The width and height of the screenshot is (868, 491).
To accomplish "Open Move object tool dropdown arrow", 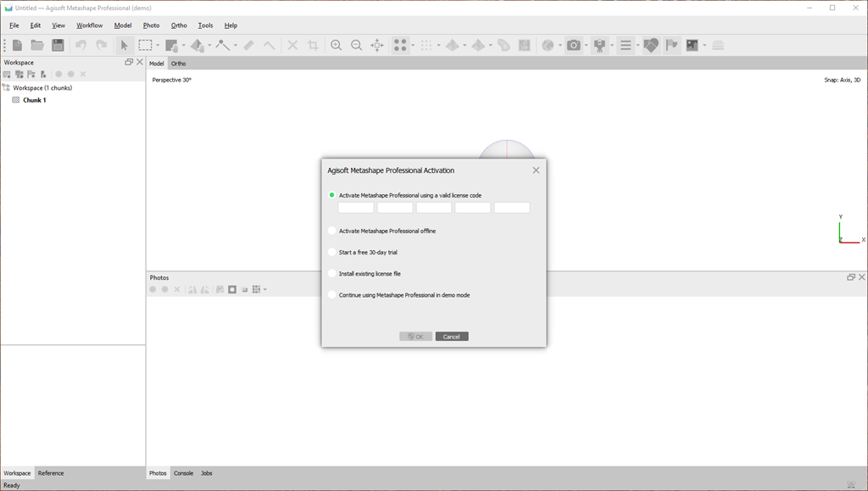I will 209,46.
